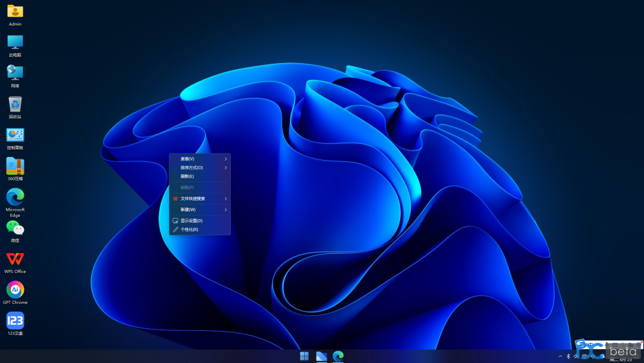Select the 123云盘 desktop icon

15,324
